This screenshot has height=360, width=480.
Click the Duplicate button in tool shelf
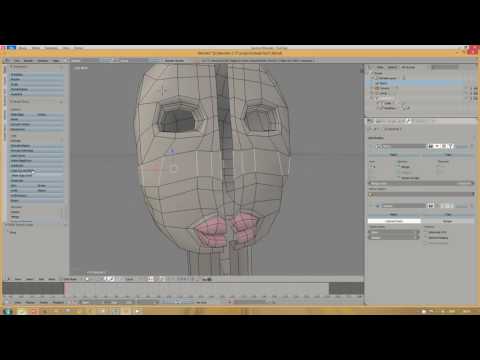(37, 180)
